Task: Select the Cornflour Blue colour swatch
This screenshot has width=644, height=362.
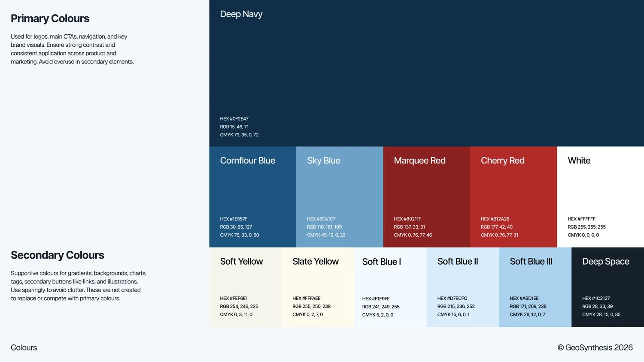Action: tap(253, 197)
